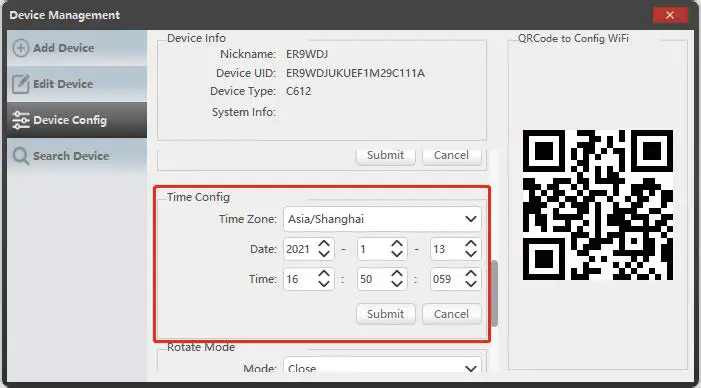Increase the minute value in Time
The height and width of the screenshot is (388, 701).
397,274
